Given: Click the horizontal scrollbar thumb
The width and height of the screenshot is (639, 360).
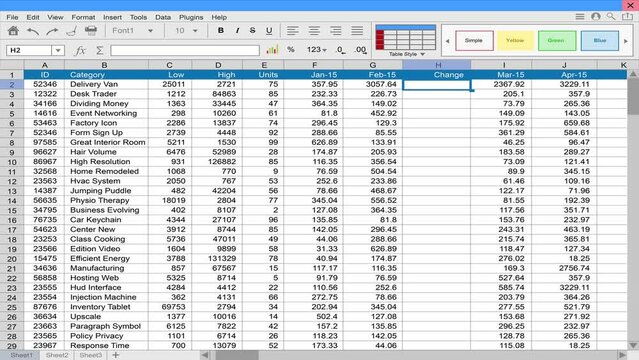Looking at the screenshot, I should pos(237,355).
